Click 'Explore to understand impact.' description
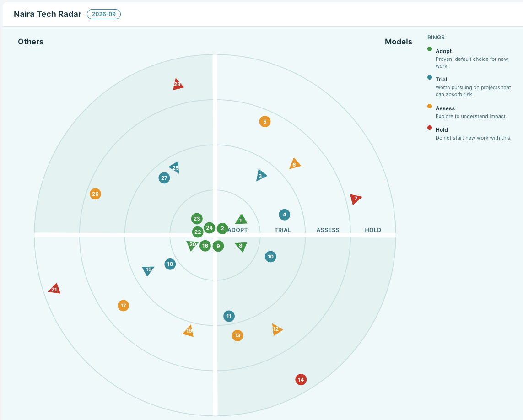The image size is (523, 420). 471,116
